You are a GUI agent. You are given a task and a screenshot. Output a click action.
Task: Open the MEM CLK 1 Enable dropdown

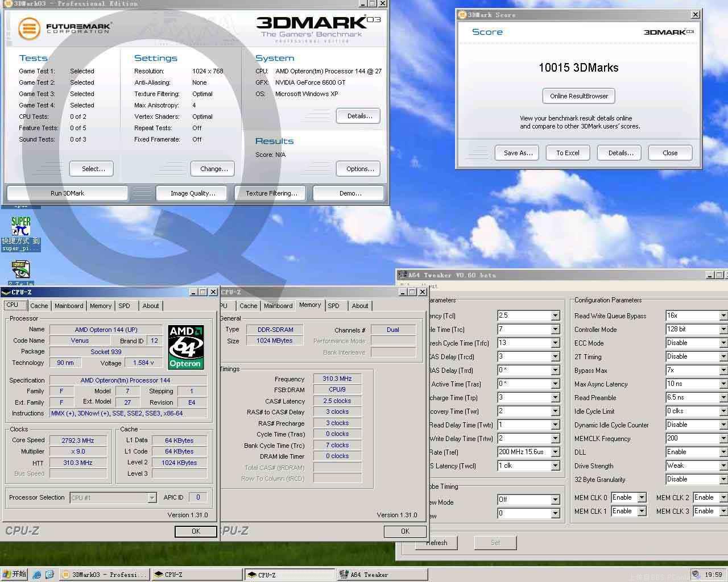(628, 511)
